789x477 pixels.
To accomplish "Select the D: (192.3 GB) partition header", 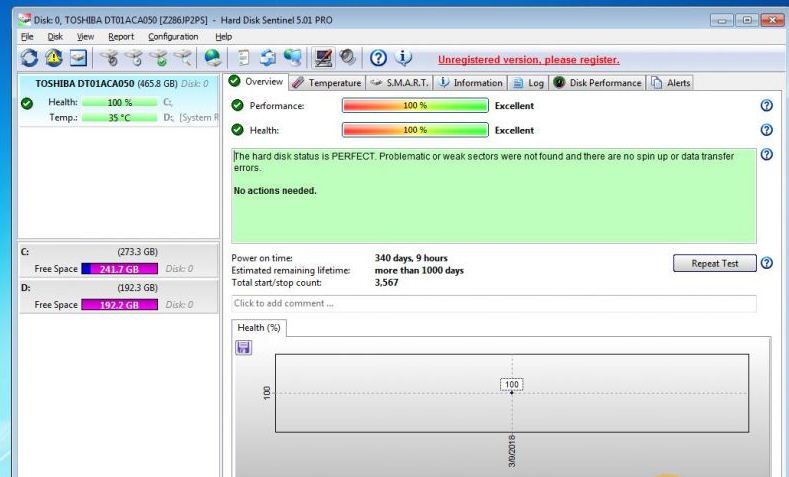I will coord(119,288).
